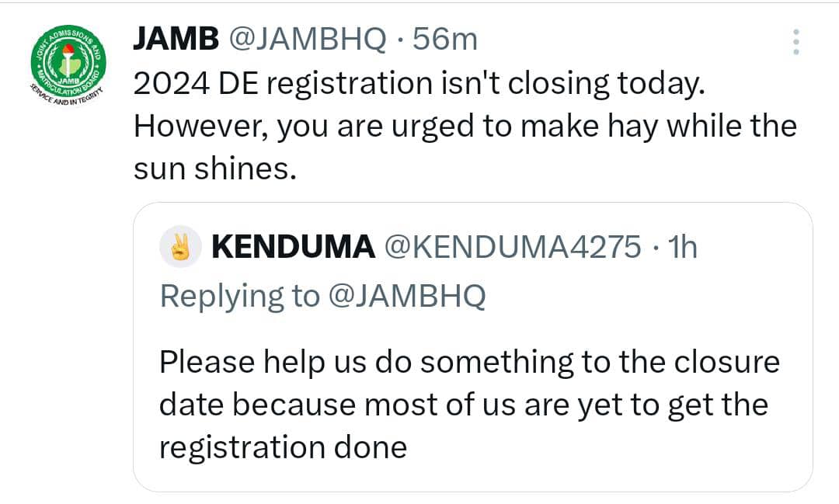
Task: Open the JAMB profile avatar logo
Action: pos(68,64)
